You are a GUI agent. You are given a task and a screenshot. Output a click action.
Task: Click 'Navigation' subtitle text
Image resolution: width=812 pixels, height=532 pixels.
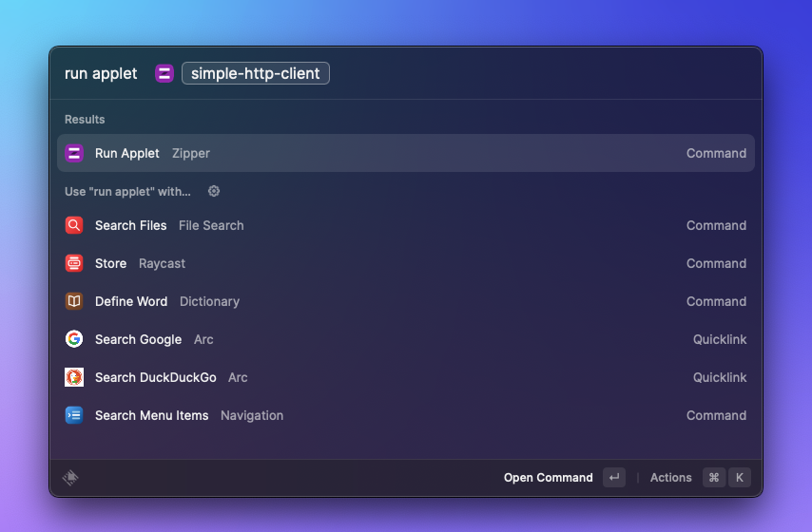tap(252, 415)
